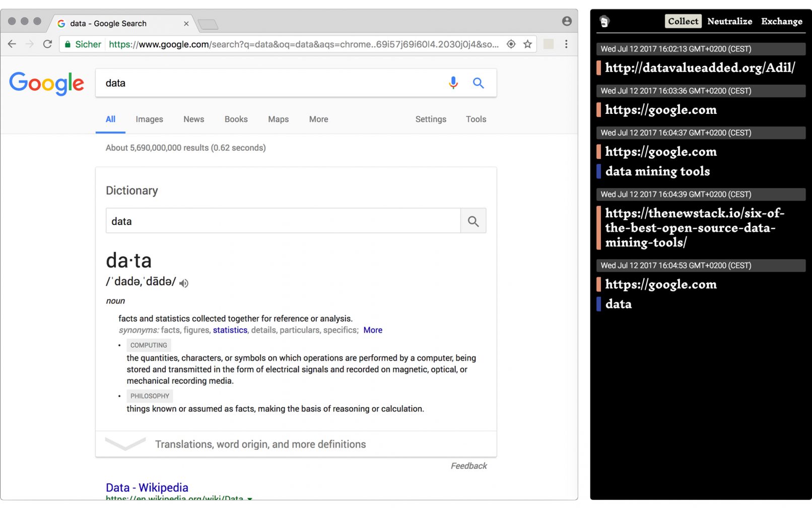Open the Tools search options

[x=476, y=119]
